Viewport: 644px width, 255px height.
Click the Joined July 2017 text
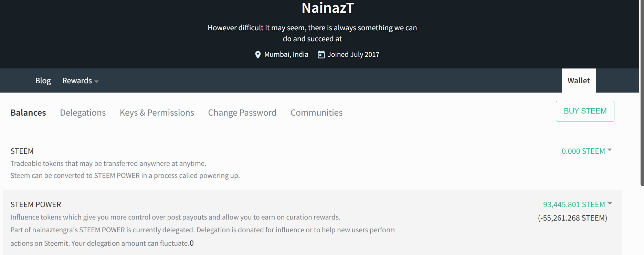[x=353, y=54]
